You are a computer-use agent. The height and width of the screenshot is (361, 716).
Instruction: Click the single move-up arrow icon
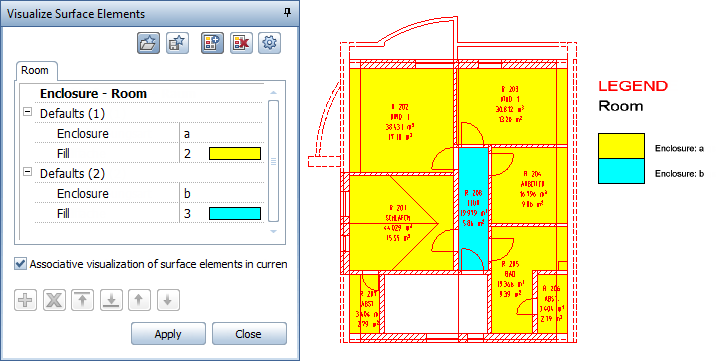(x=139, y=300)
